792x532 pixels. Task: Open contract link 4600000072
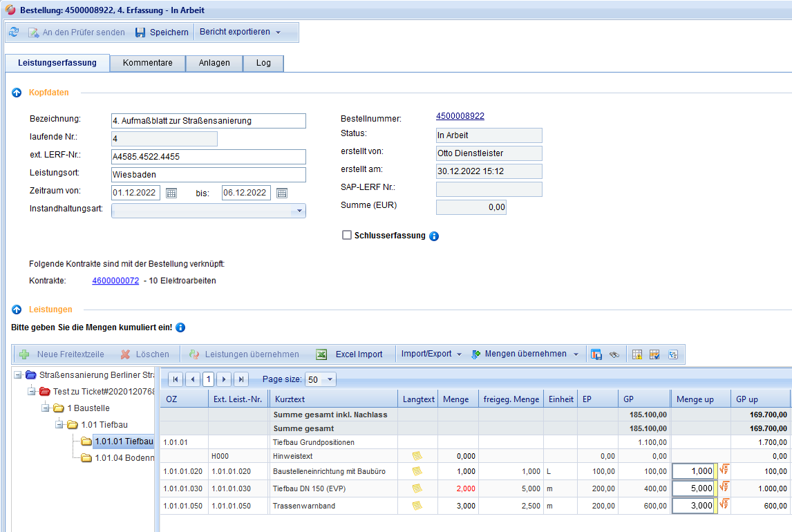115,281
